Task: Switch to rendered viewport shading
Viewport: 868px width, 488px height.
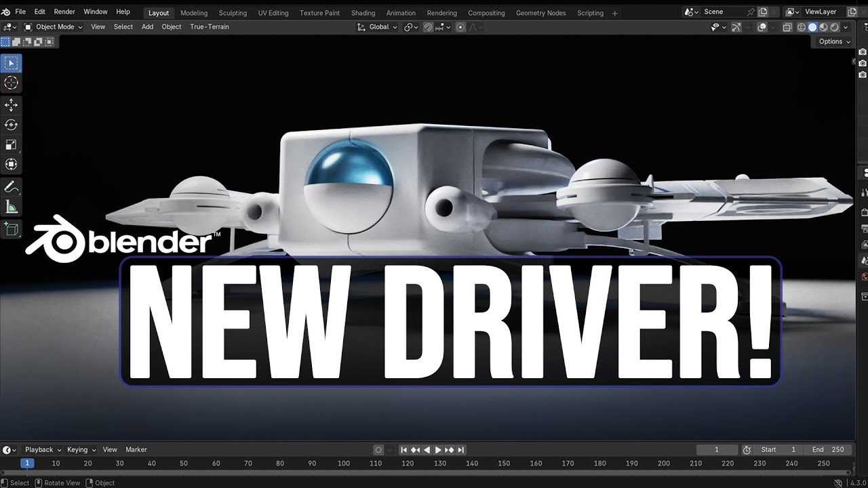Action: click(835, 27)
